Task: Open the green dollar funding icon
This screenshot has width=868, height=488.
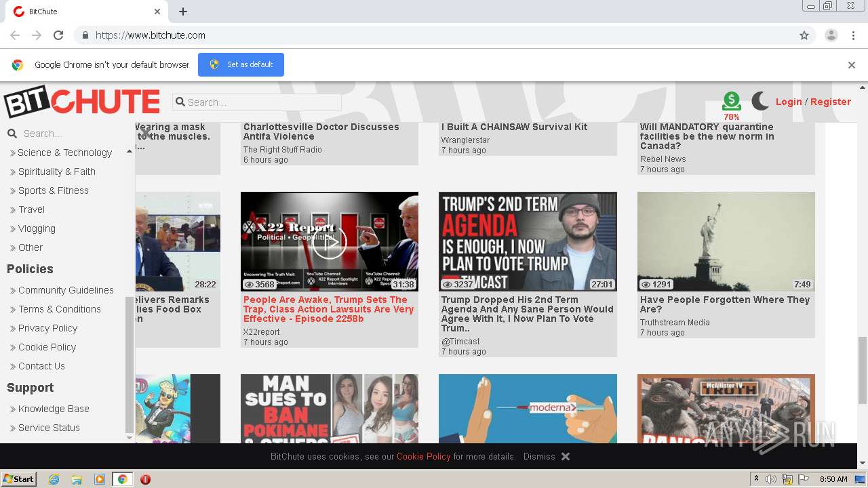Action: click(x=732, y=101)
